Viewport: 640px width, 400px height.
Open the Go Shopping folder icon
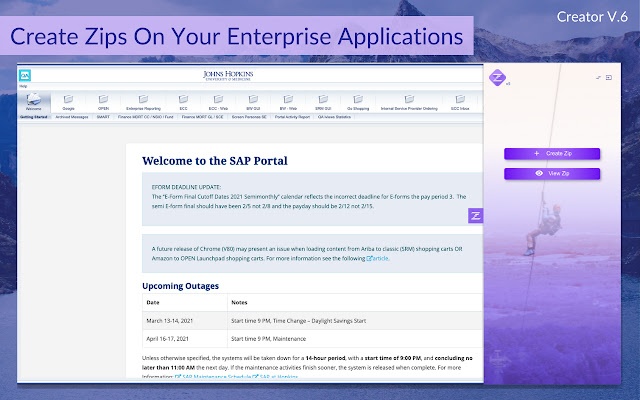pyautogui.click(x=358, y=99)
